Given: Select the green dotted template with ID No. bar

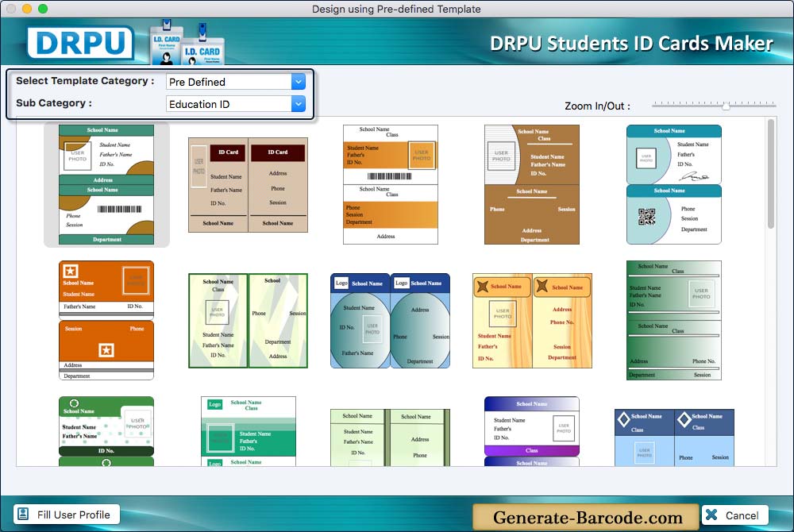Looking at the screenshot, I should point(106,431).
